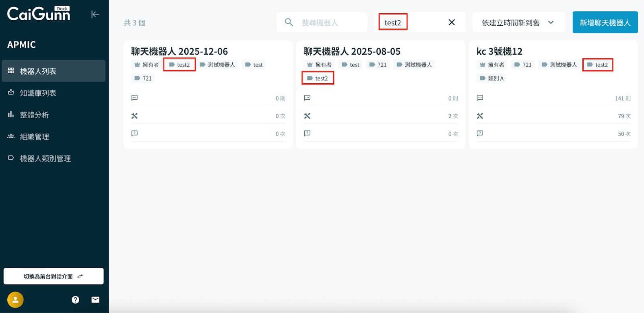Click the message icon on 聊天機器人 2025-12-06 card

[x=134, y=98]
